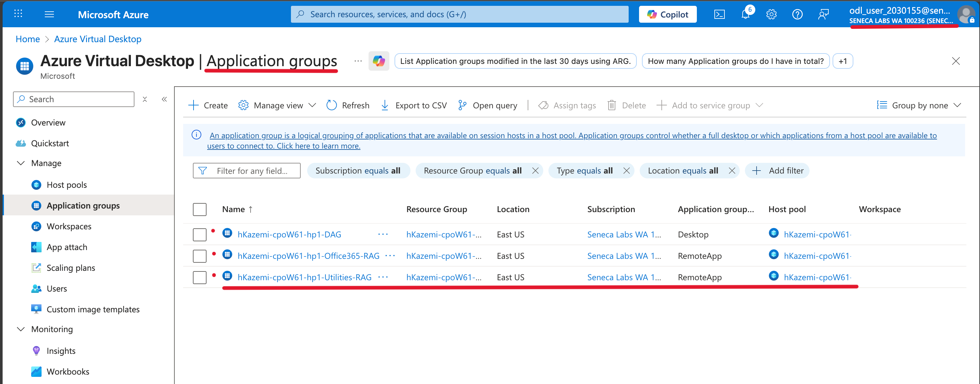Viewport: 980px width, 384px height.
Task: Open the hKazemi-cpoW61-hp1-Office365-RAG application group
Action: coord(308,256)
